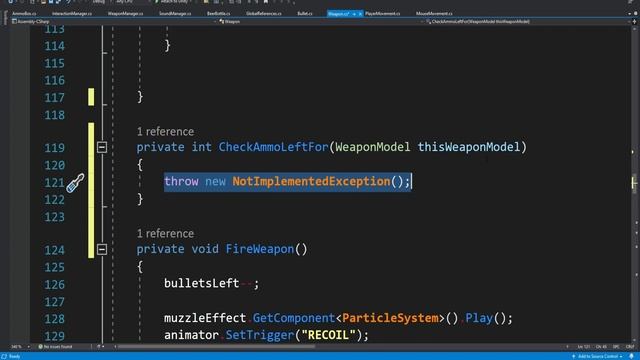Click ParticleSystem type on line 128
This screenshot has width=640, height=360.
pos(390,318)
